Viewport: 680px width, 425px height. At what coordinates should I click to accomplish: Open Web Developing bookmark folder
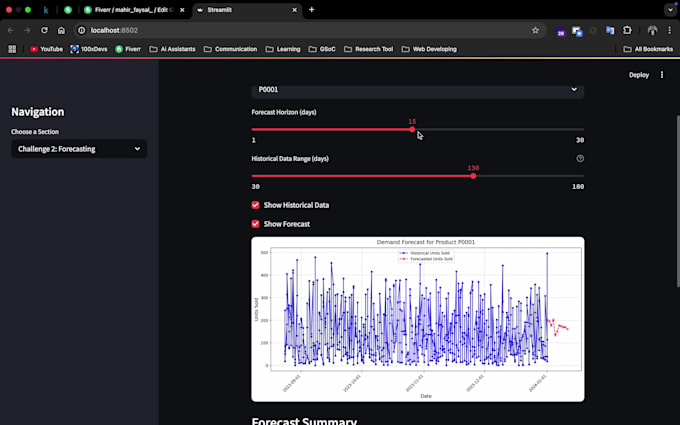click(x=429, y=49)
